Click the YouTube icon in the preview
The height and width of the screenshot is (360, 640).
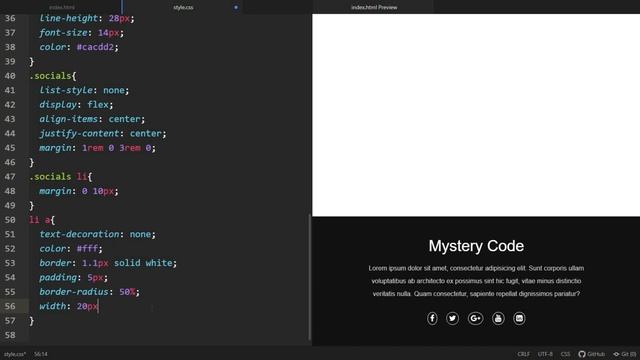click(x=498, y=318)
